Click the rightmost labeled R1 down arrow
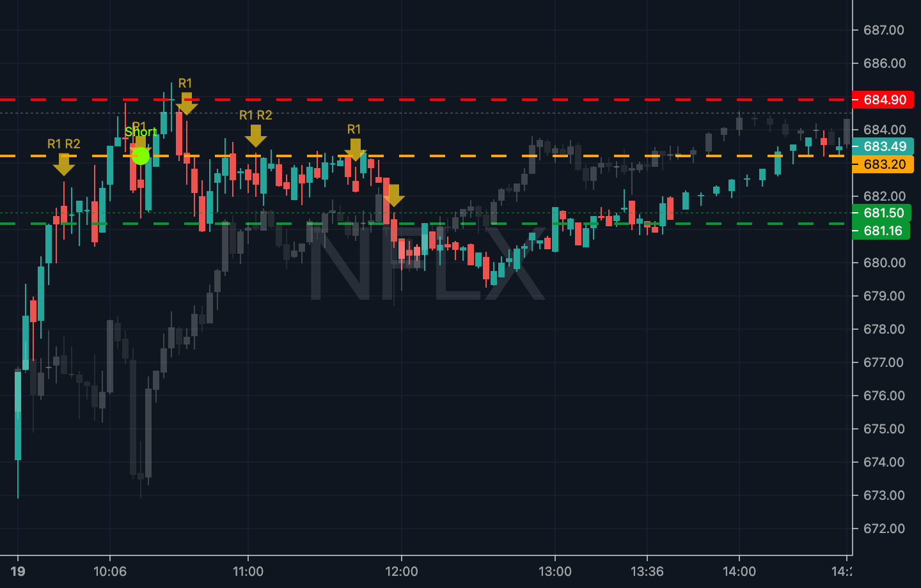Image resolution: width=921 pixels, height=588 pixels. [x=355, y=150]
